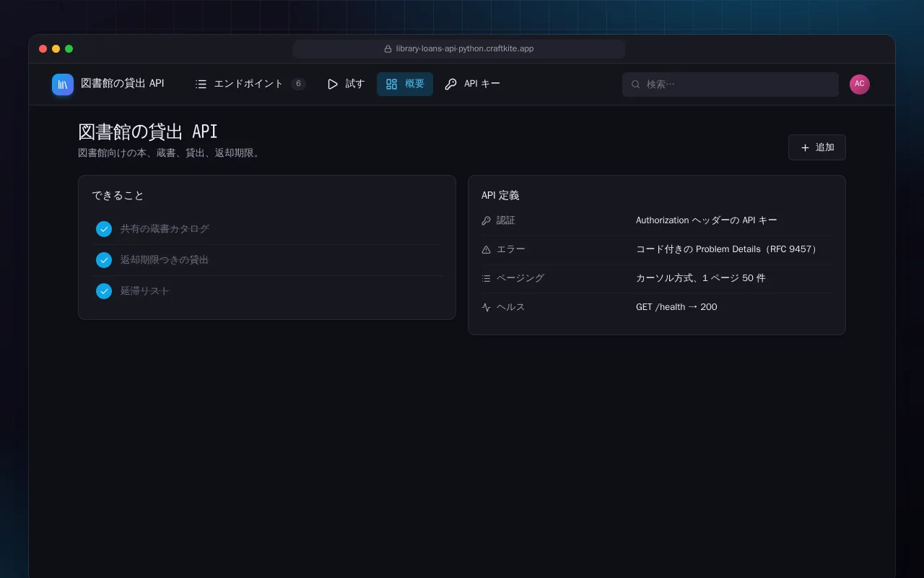The height and width of the screenshot is (578, 924).
Task: Click the value Authorization ヘッダーの API キー
Action: [707, 220]
